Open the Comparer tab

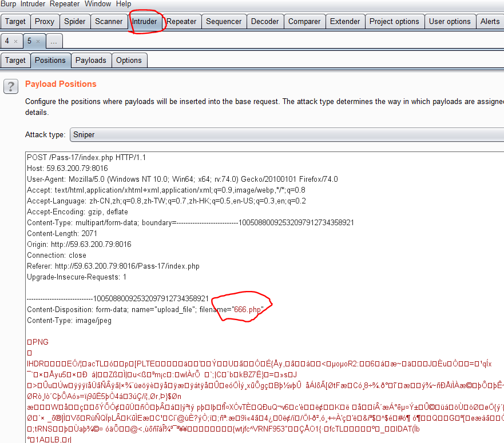(304, 22)
